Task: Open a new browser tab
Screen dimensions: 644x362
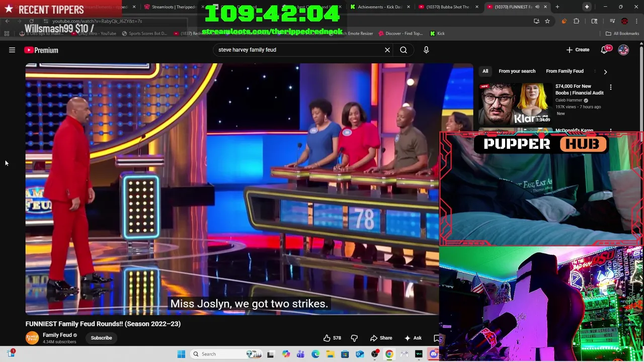Action: pyautogui.click(x=557, y=7)
